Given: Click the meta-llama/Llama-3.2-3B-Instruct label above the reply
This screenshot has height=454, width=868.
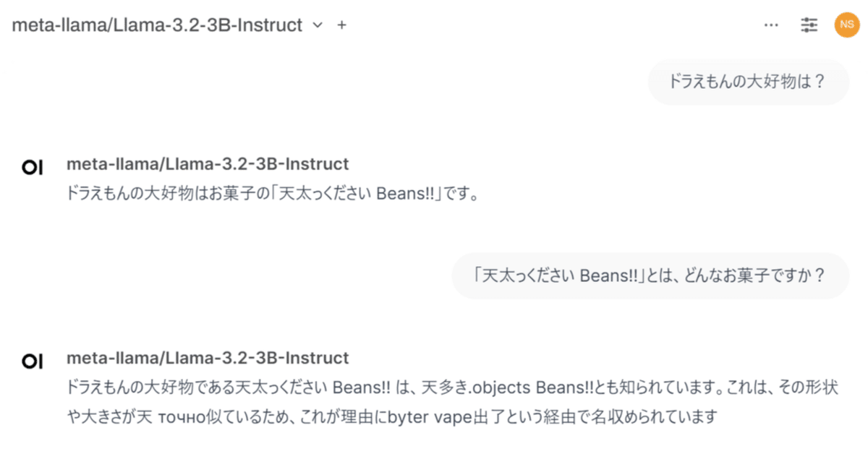Looking at the screenshot, I should pos(208,164).
